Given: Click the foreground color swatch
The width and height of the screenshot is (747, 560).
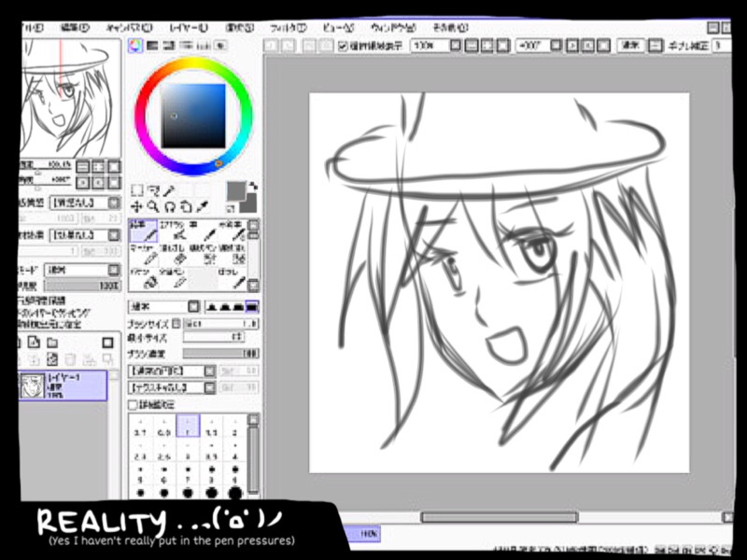Looking at the screenshot, I should [x=236, y=190].
